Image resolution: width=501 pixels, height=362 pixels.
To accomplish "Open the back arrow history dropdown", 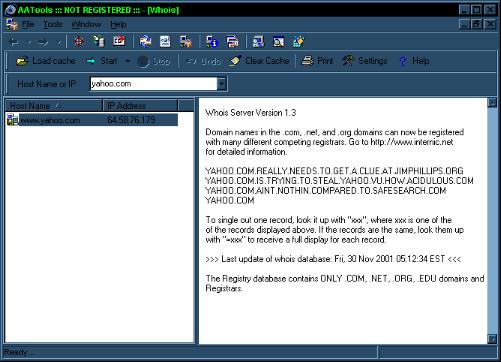I will [x=29, y=42].
